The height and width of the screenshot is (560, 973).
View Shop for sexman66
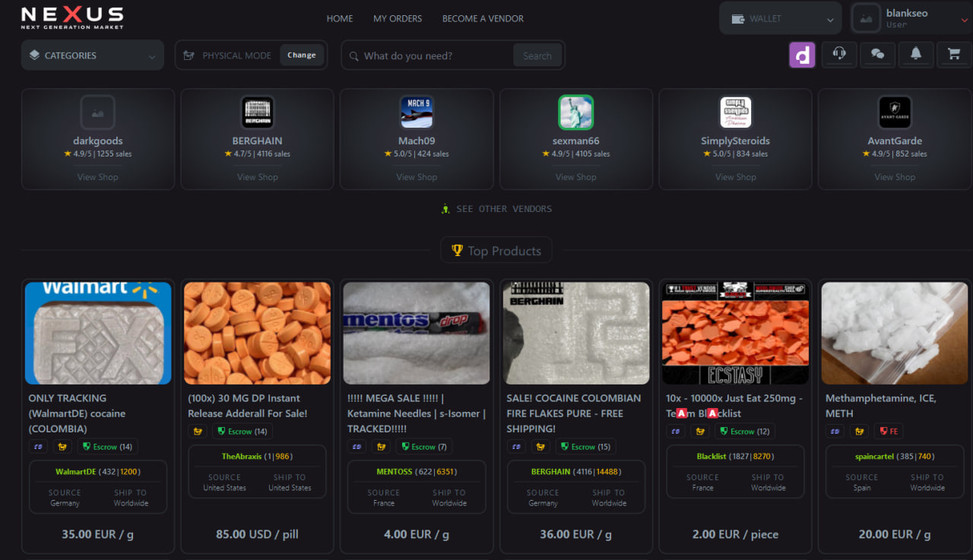pyautogui.click(x=575, y=177)
